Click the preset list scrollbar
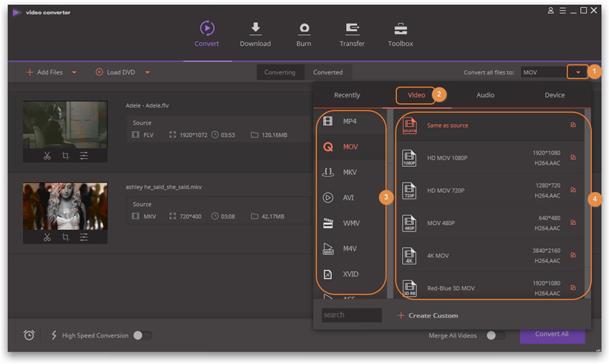 tap(588, 203)
